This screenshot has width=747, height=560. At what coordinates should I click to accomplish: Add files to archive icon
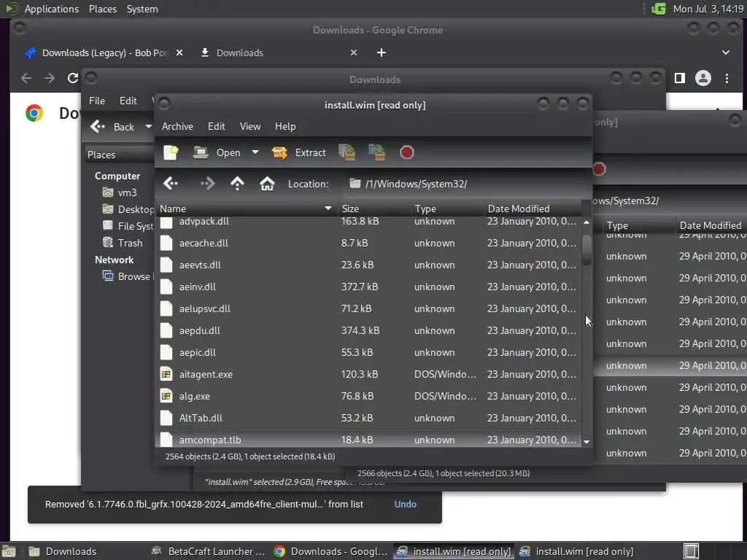(347, 152)
